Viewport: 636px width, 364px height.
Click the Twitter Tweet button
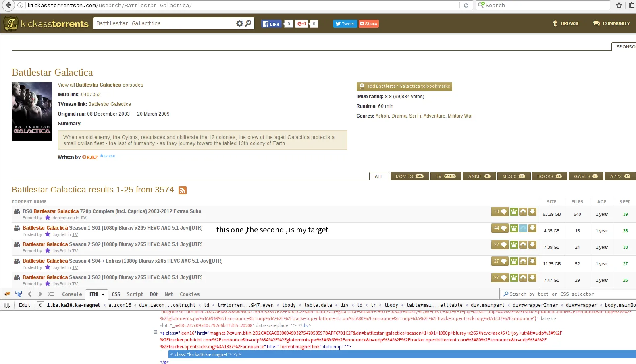click(x=345, y=24)
